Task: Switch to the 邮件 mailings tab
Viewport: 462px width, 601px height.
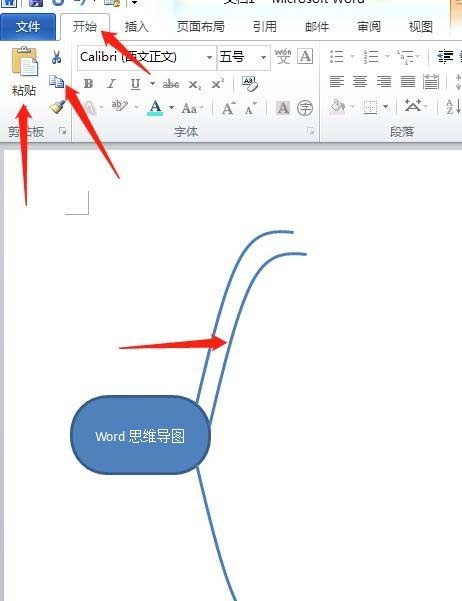Action: 317,27
